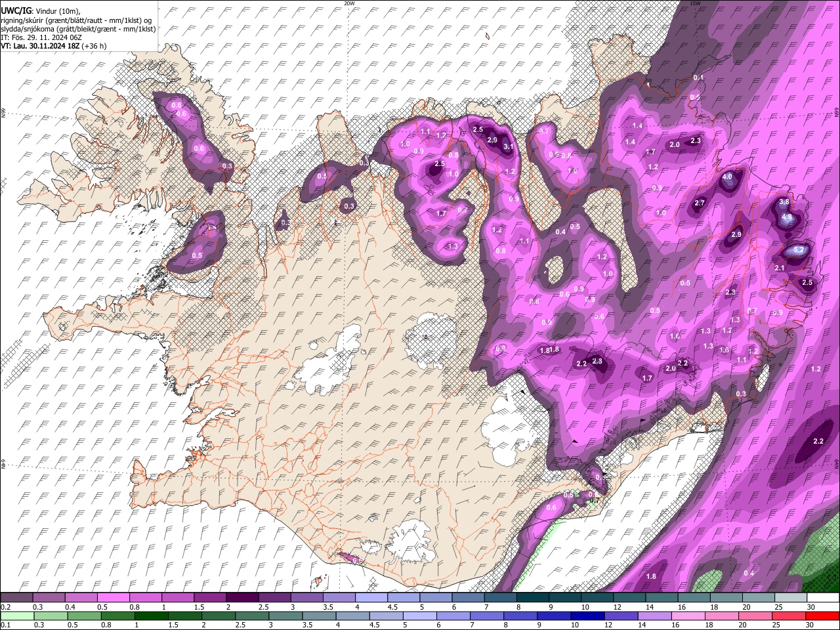Pick the pale lavender 4 snow legend swatch
Image resolution: width=840 pixels, height=630 pixels.
point(371,598)
